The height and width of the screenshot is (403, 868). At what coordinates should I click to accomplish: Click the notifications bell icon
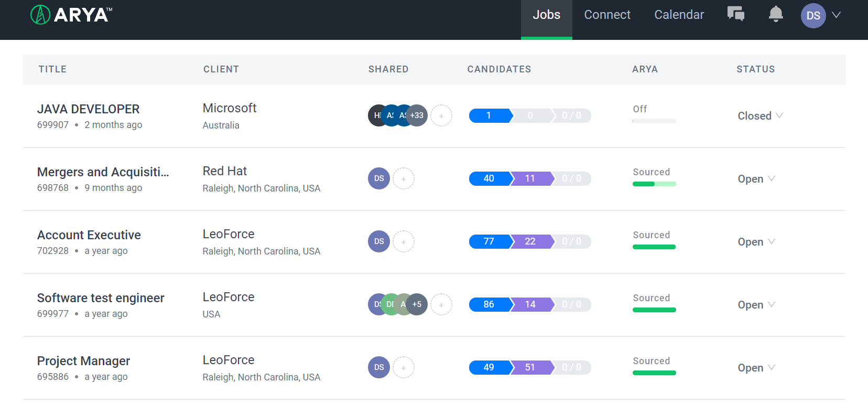point(775,14)
